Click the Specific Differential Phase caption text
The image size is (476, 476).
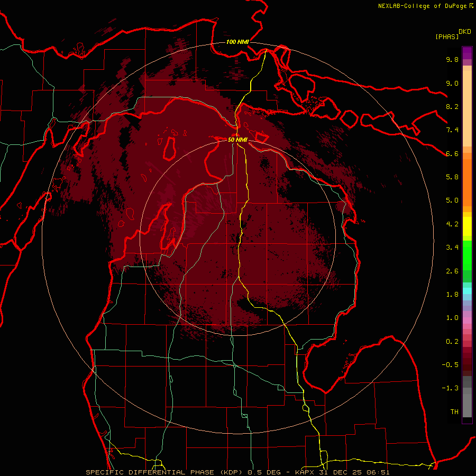click(x=237, y=472)
